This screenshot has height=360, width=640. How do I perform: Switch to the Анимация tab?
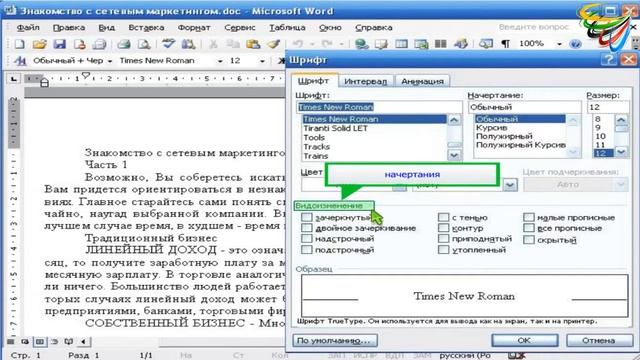[422, 81]
